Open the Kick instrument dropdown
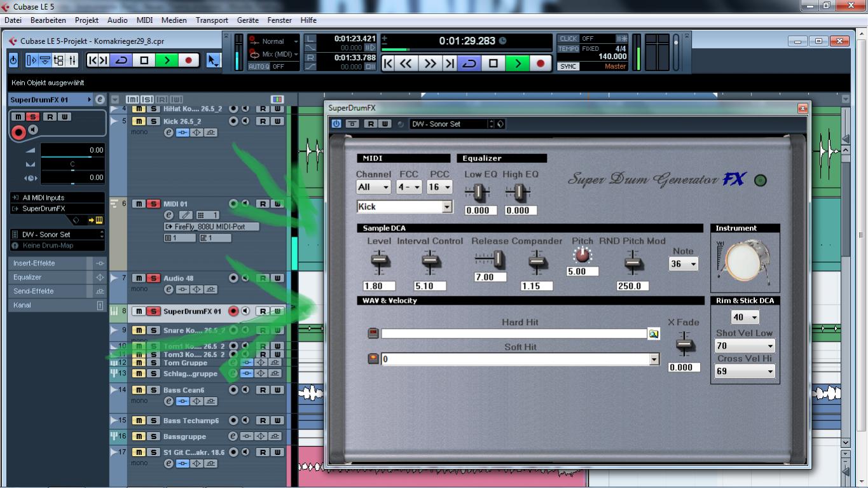This screenshot has height=488, width=868. (404, 206)
